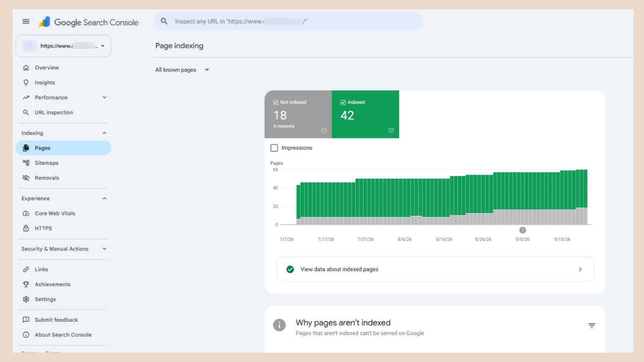Click the Indexed count 42

[x=347, y=115]
